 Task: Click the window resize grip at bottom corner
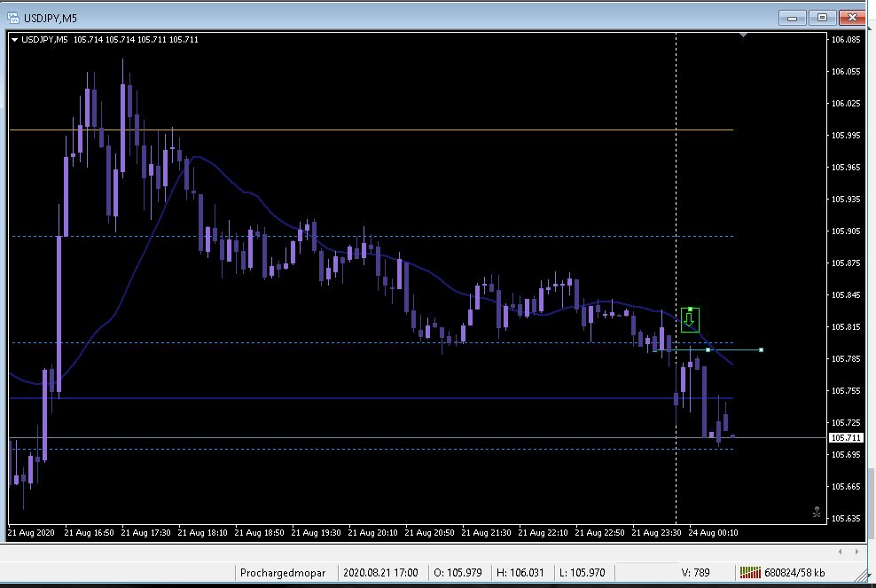pos(862,576)
